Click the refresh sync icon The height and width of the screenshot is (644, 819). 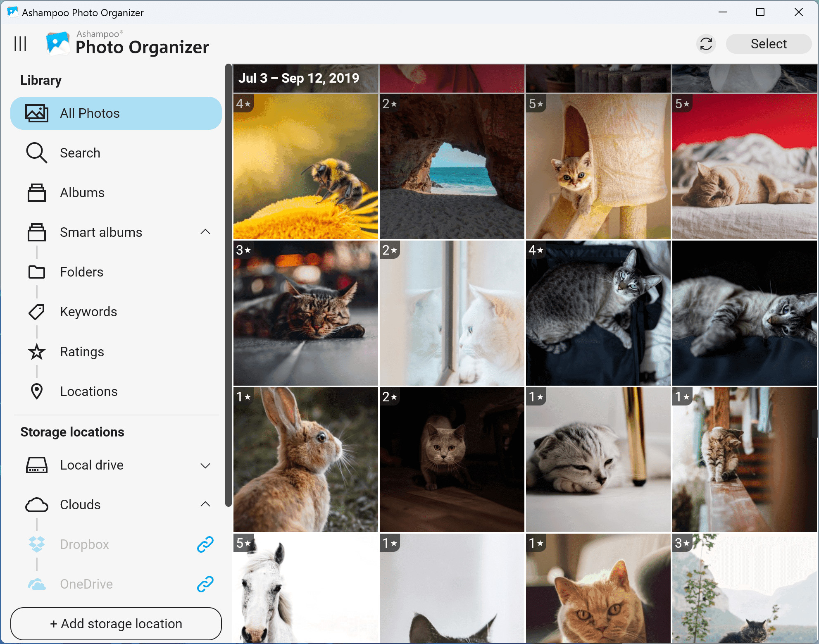[706, 44]
